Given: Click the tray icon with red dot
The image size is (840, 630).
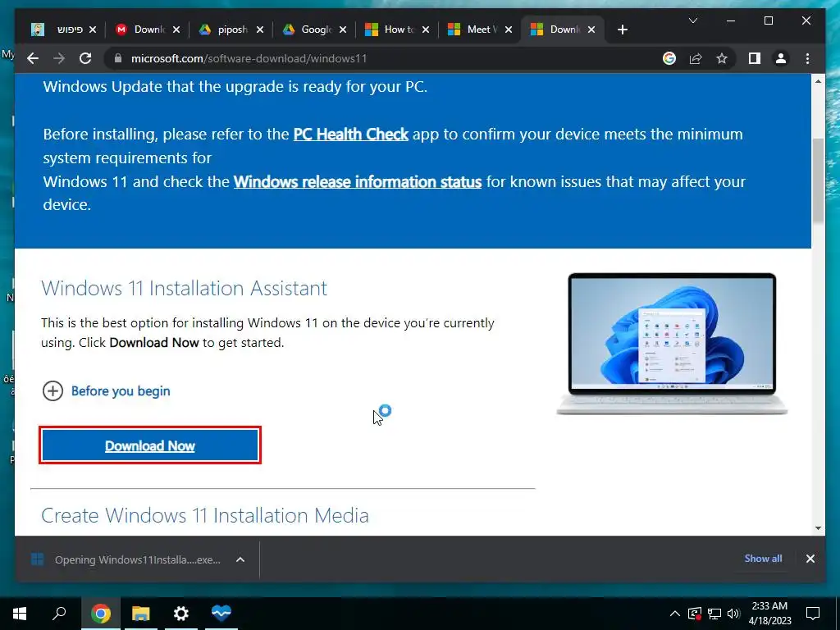Looking at the screenshot, I should 694,614.
